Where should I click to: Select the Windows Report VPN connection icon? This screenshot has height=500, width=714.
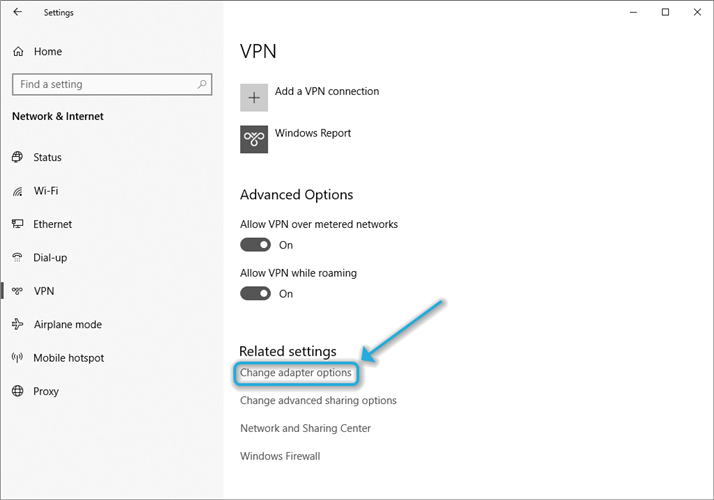tap(254, 139)
